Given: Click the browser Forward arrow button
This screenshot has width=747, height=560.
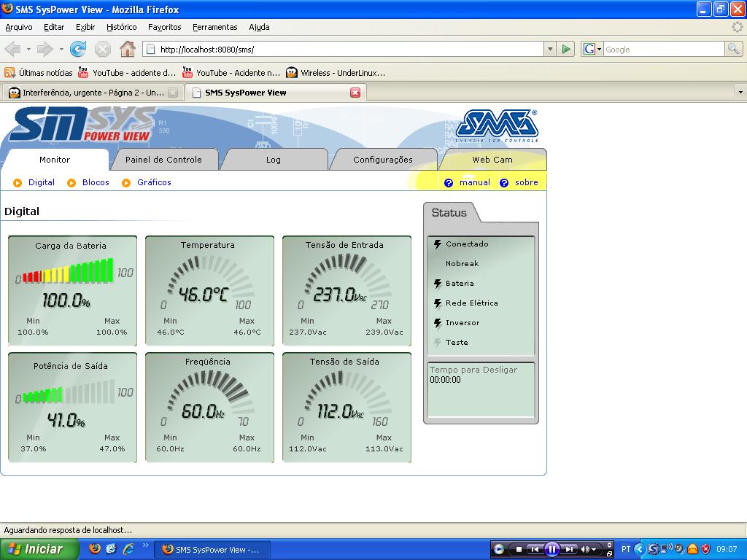Looking at the screenshot, I should point(44,49).
